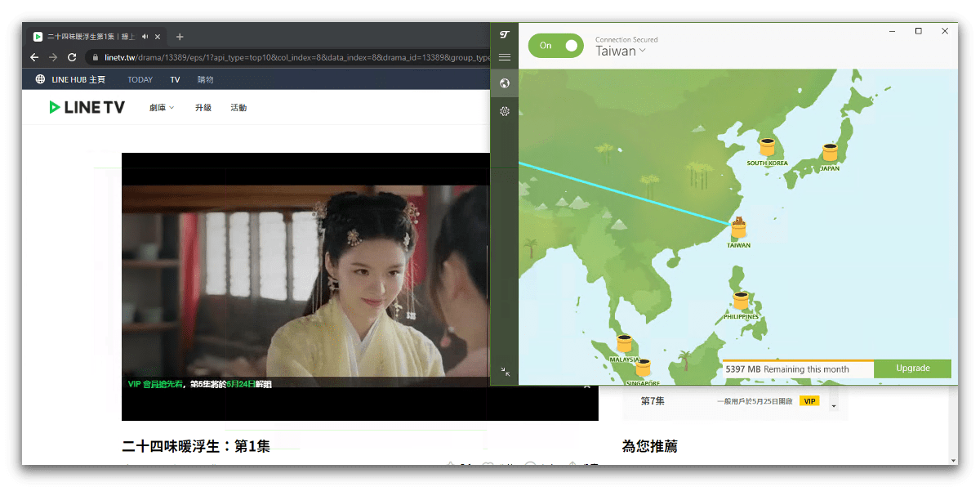Open TunnelBear settings gear

pos(505,111)
